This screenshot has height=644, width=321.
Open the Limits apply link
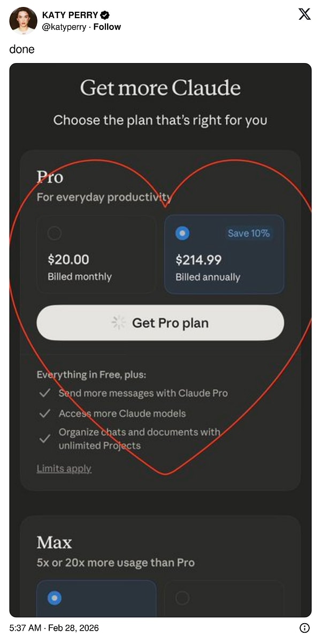(x=64, y=469)
